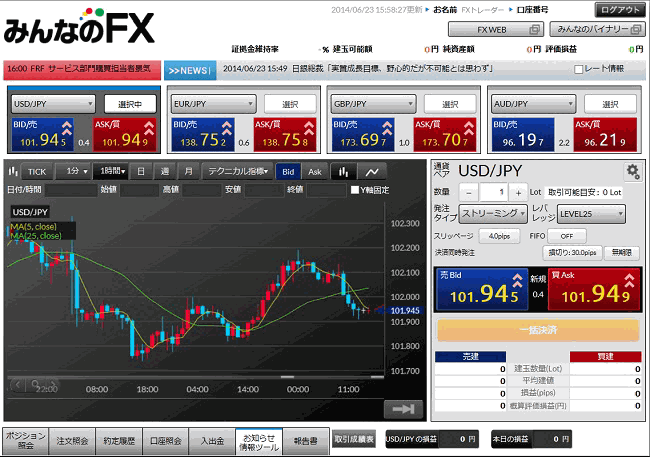Open the USD/JPY currency pair dropdown
The image size is (650, 457).
pyautogui.click(x=53, y=104)
